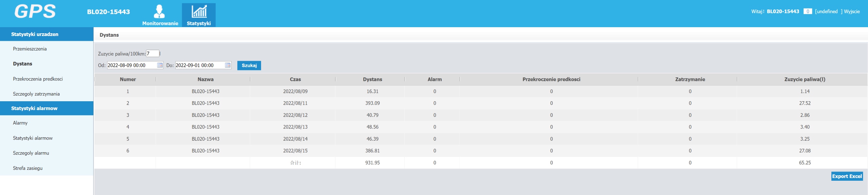Open Alarmy in the sidebar

(x=20, y=123)
